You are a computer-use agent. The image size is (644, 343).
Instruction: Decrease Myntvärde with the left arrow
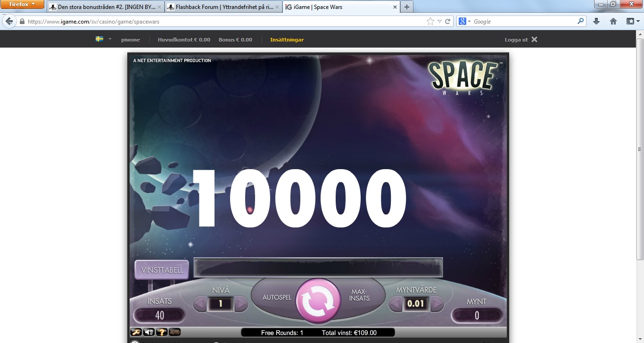coord(395,304)
